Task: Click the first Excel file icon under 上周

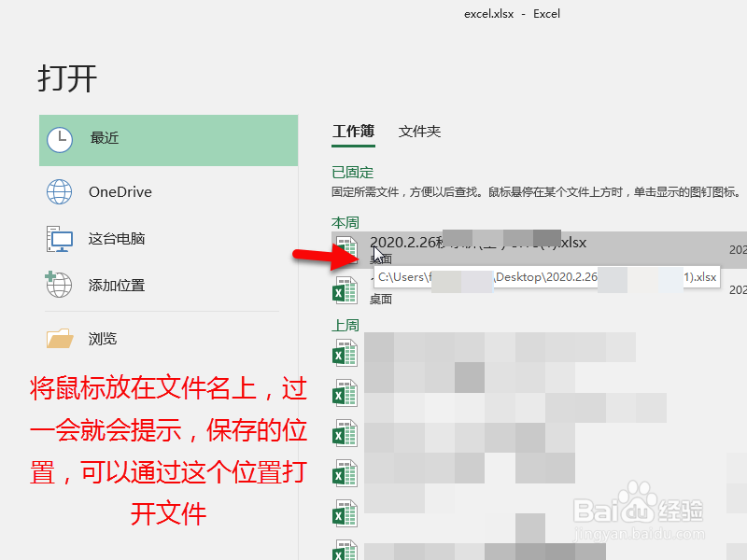Action: (x=345, y=353)
